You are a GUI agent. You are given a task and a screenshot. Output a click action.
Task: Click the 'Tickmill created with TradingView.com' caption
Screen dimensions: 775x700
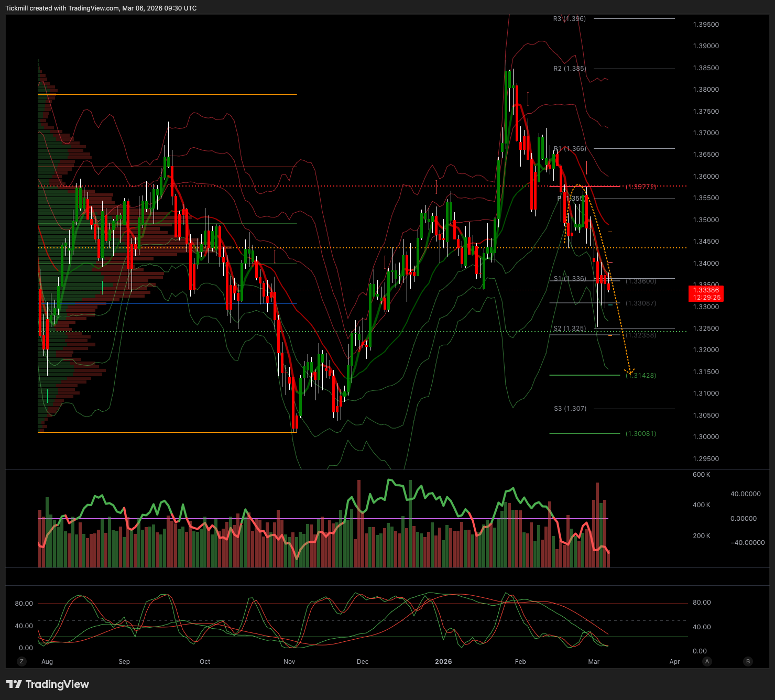click(101, 8)
